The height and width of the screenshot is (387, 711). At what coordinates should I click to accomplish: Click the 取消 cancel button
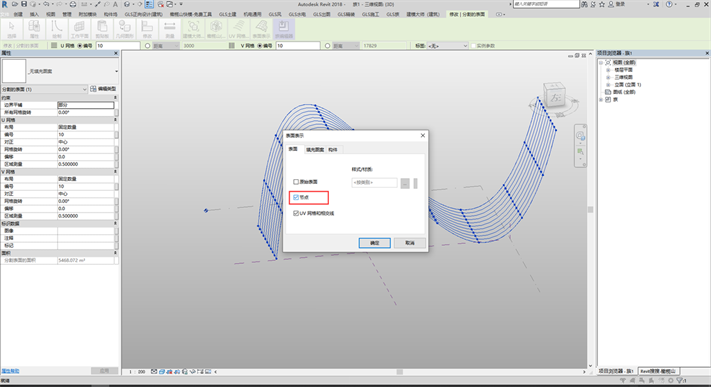409,243
